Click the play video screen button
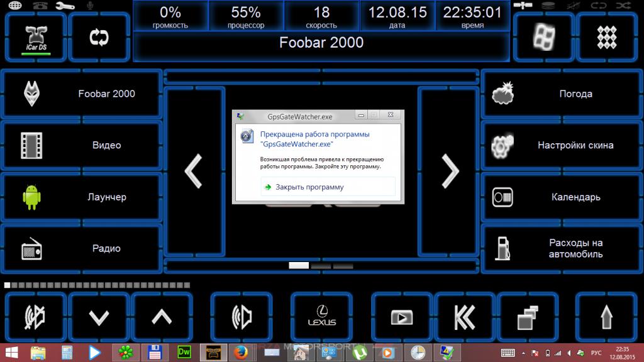The width and height of the screenshot is (644, 362). pos(402,317)
